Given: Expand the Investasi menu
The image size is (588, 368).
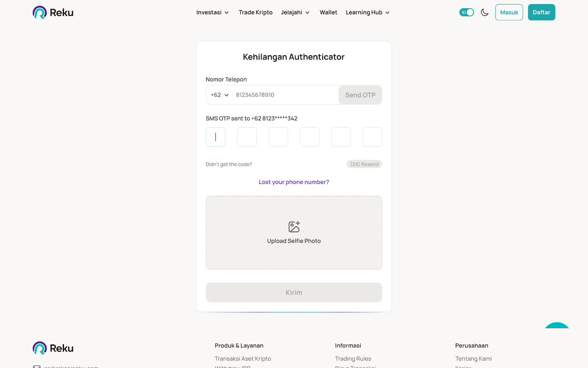Looking at the screenshot, I should pyautogui.click(x=212, y=13).
